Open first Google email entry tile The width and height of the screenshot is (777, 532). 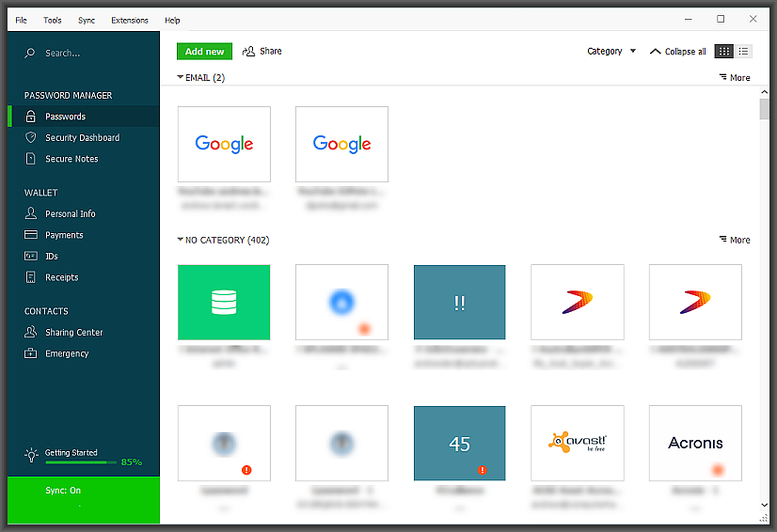pyautogui.click(x=224, y=144)
